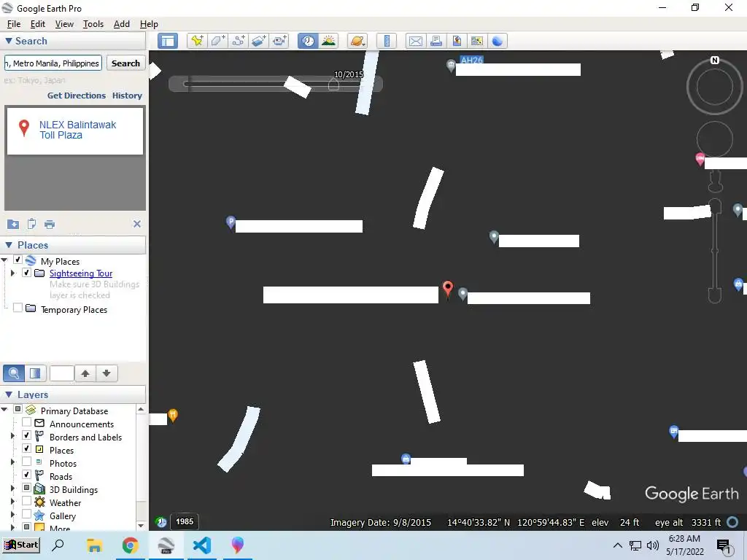Toggle Sightseeing Tour checkbox

click(27, 273)
